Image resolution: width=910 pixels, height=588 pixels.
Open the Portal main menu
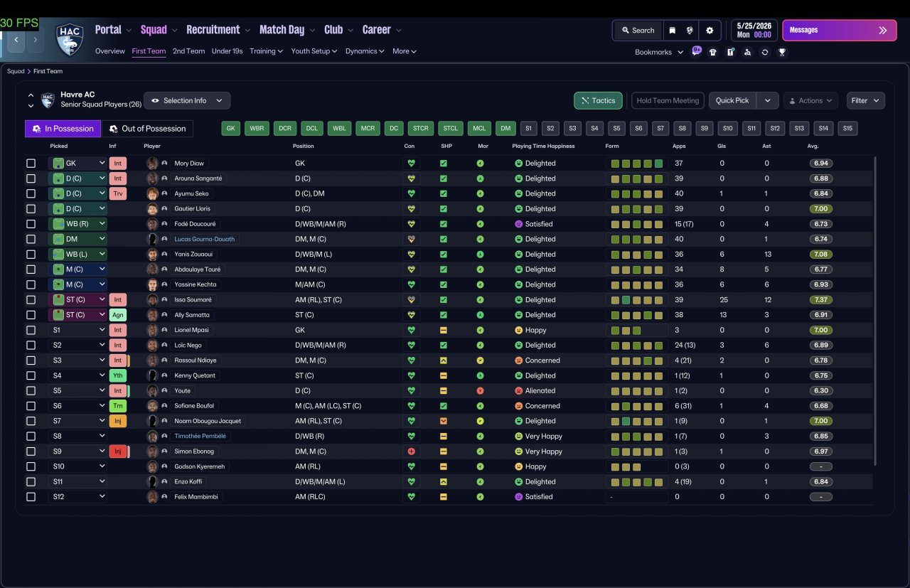(113, 30)
